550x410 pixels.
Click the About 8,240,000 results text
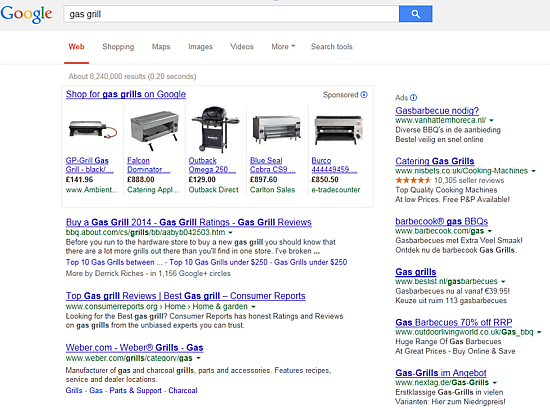click(x=132, y=76)
